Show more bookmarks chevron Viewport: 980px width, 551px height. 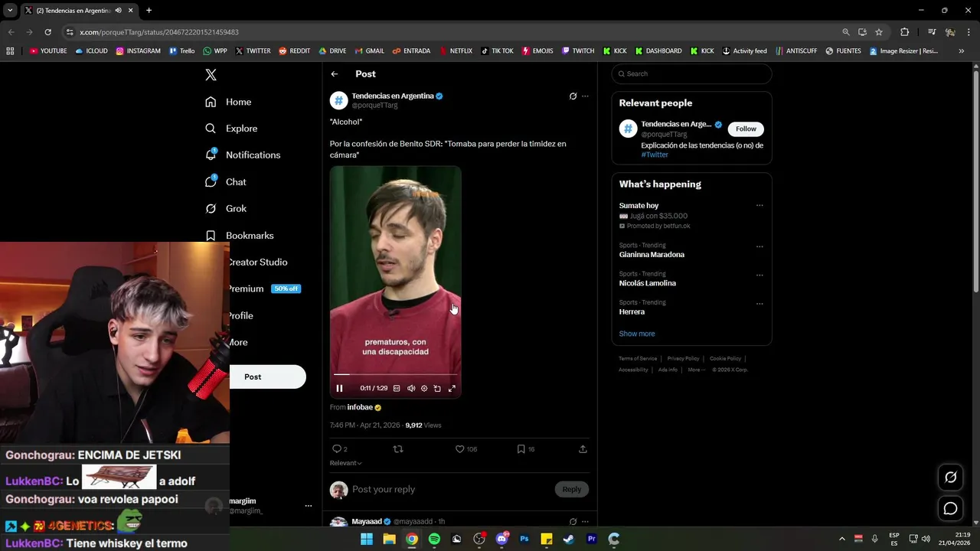[961, 51]
